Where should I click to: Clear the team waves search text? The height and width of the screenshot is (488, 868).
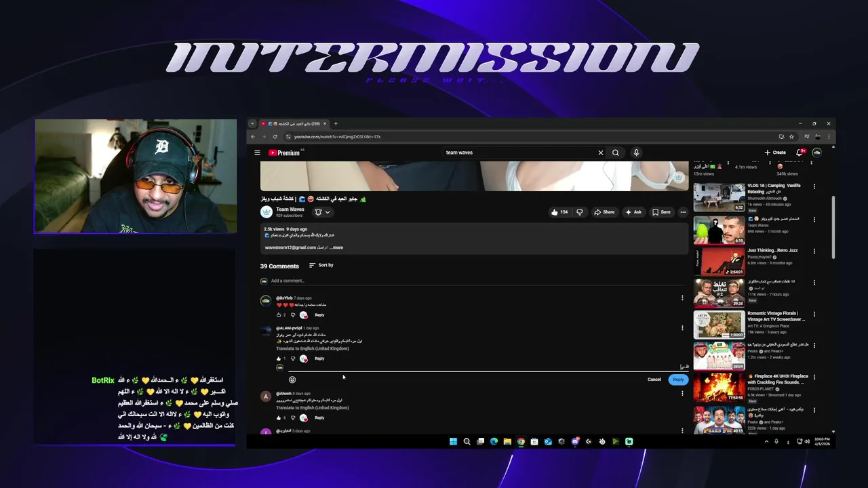pyautogui.click(x=600, y=152)
